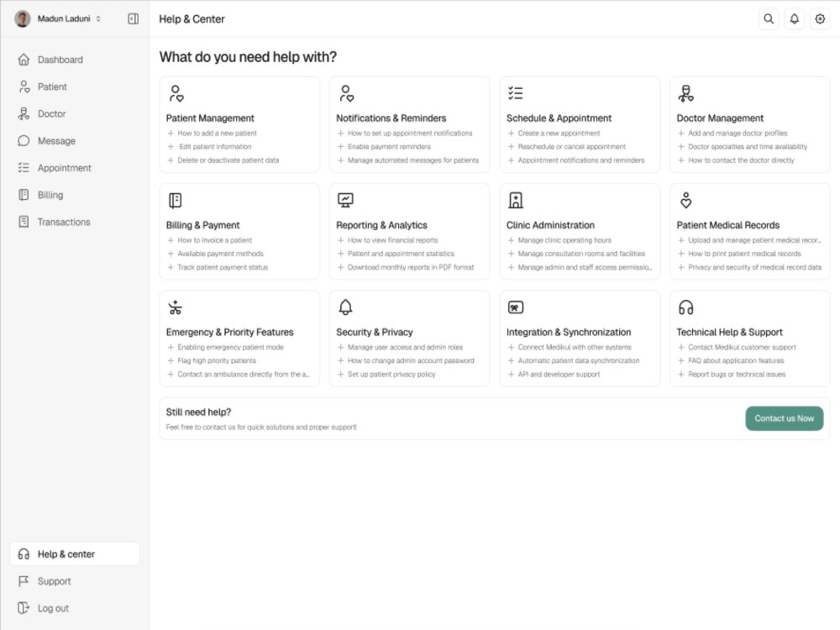Click the Clinic Administration building icon
Viewport: 840px width, 630px height.
tap(516, 201)
